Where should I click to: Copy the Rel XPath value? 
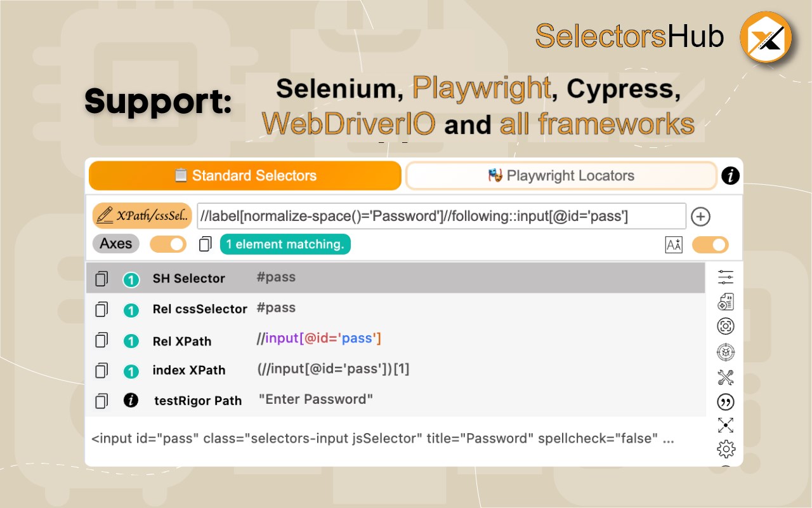(x=101, y=340)
